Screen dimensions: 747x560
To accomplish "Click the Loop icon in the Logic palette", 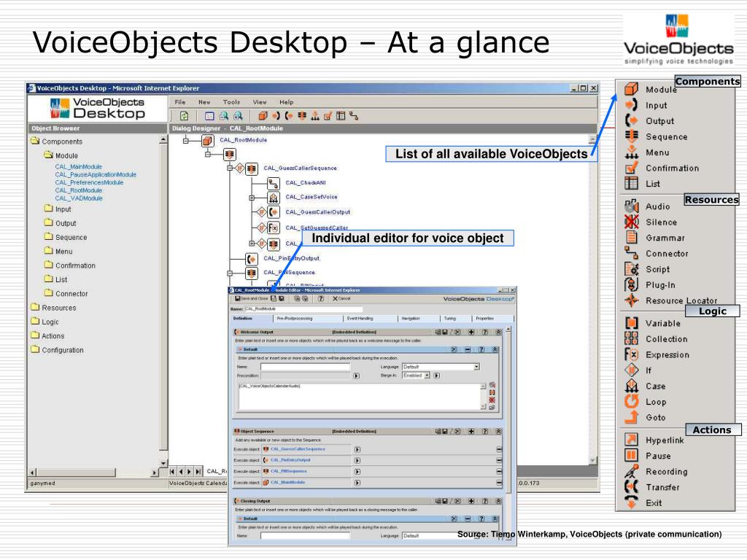I will [x=631, y=402].
